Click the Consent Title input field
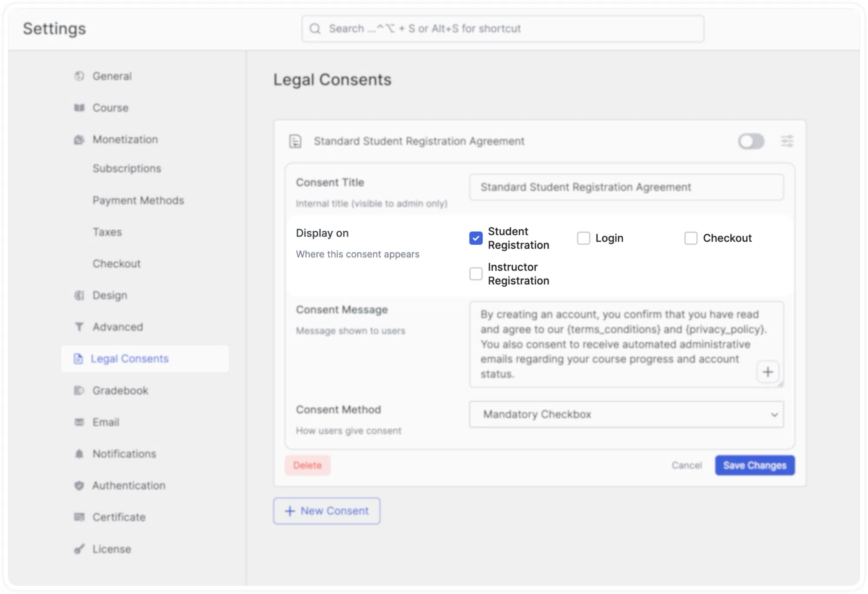Viewport: 868px width, 594px height. pos(627,187)
